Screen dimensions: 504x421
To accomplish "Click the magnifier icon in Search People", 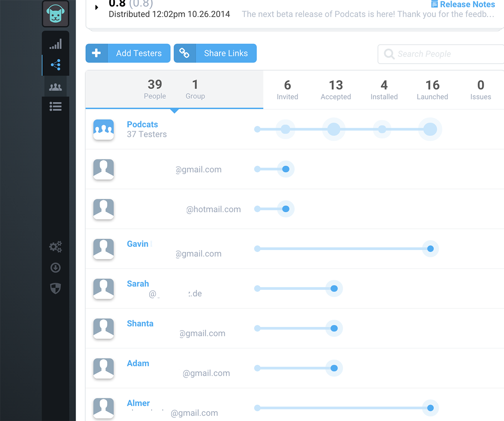I will [x=389, y=54].
